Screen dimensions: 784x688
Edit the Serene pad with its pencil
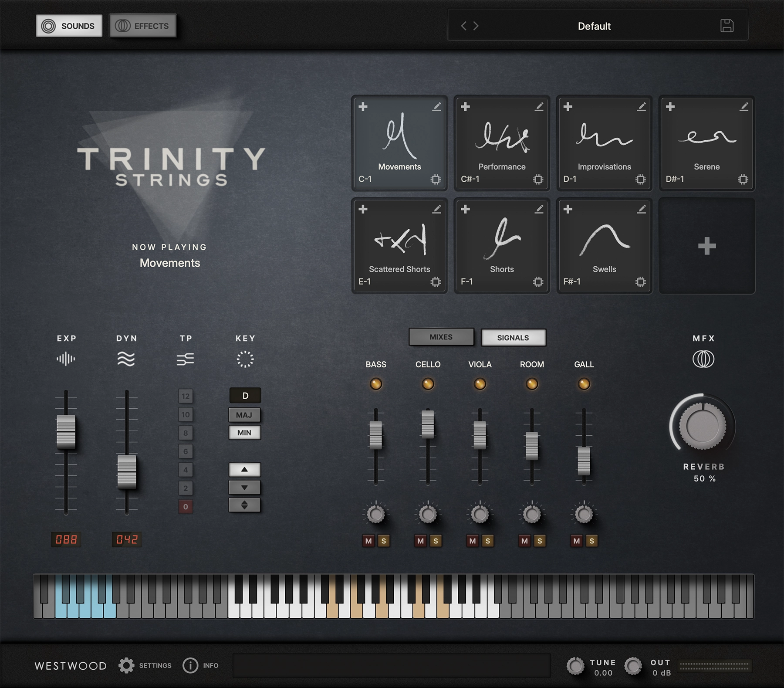(x=744, y=107)
